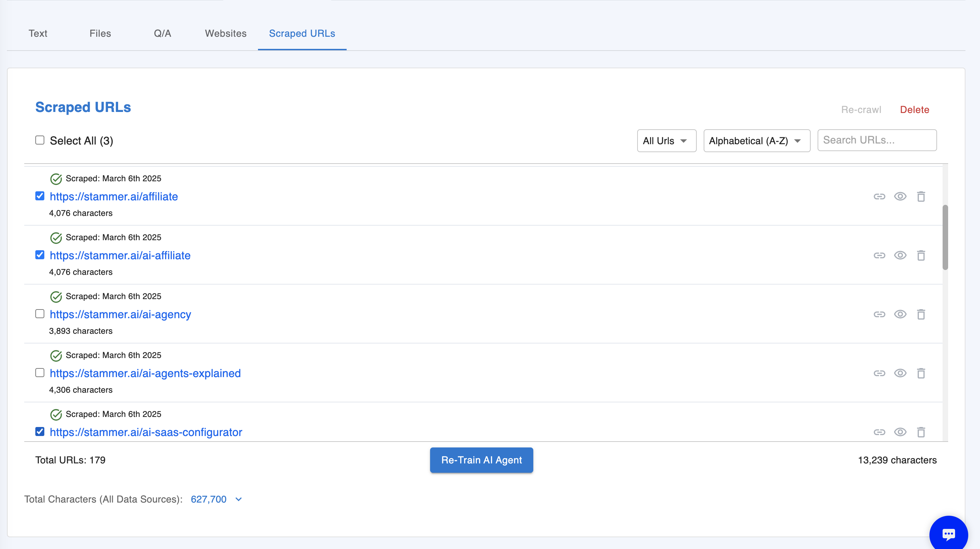
Task: Click the 3,893 characters label
Action: coord(81,331)
